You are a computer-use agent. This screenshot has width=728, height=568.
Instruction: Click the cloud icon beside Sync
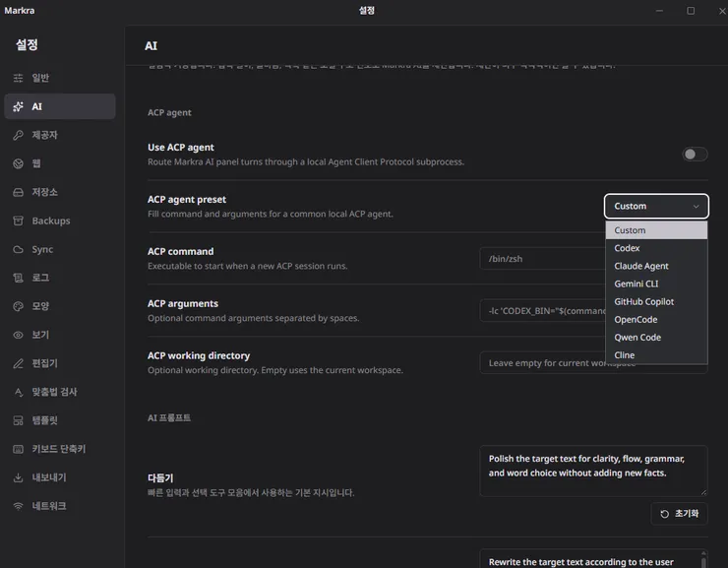pyautogui.click(x=18, y=249)
